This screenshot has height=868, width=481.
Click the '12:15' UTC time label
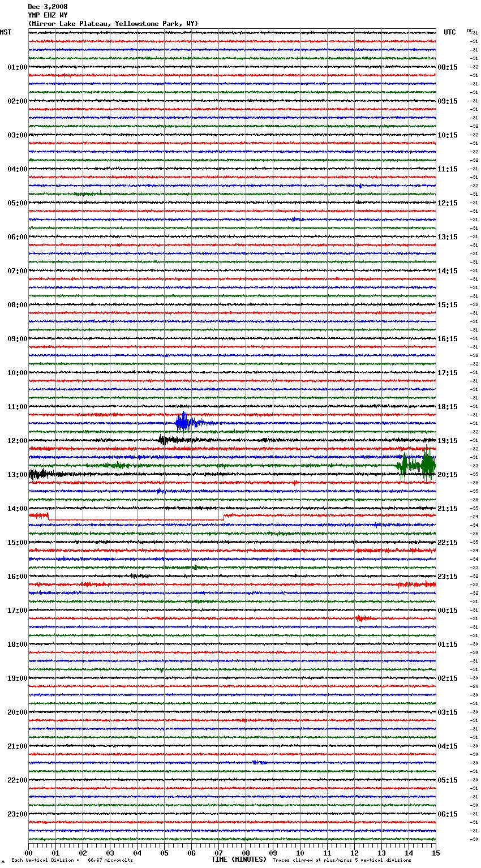tap(448, 203)
